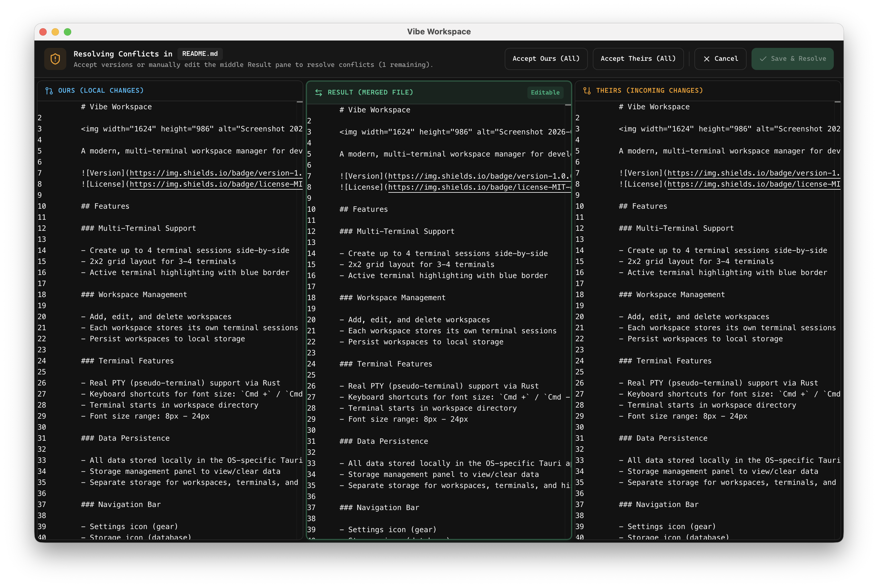Click 'Storage management panel' line in Ours pane
This screenshot has height=588, width=878.
[181, 471]
